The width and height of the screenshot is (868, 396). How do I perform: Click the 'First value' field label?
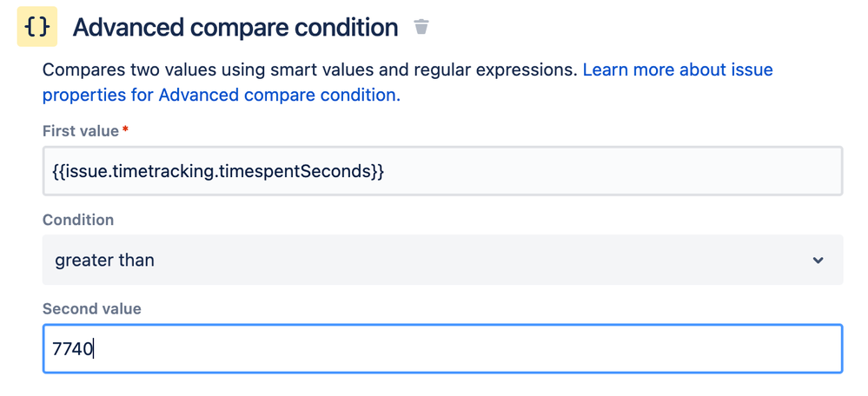tap(81, 131)
